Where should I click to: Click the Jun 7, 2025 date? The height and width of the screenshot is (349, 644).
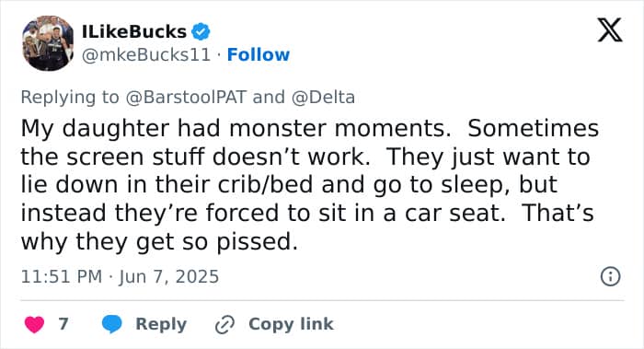[168, 276]
